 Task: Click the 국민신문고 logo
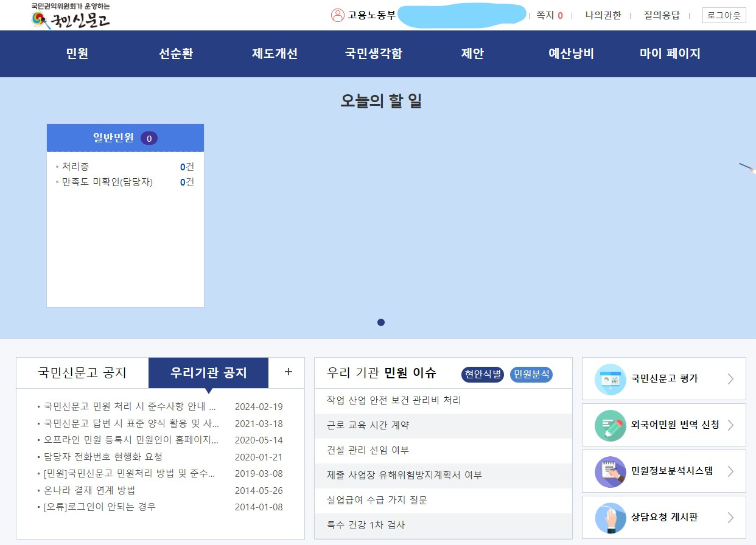point(71,16)
